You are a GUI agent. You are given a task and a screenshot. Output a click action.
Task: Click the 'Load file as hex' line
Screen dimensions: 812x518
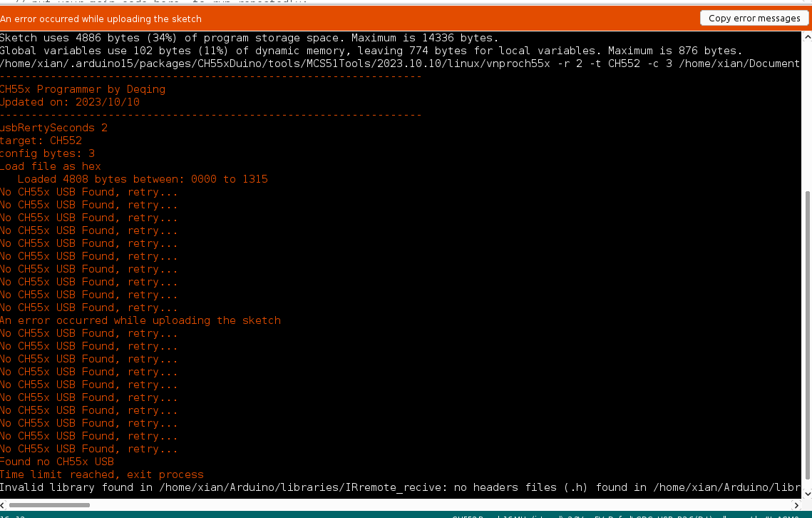click(x=50, y=166)
